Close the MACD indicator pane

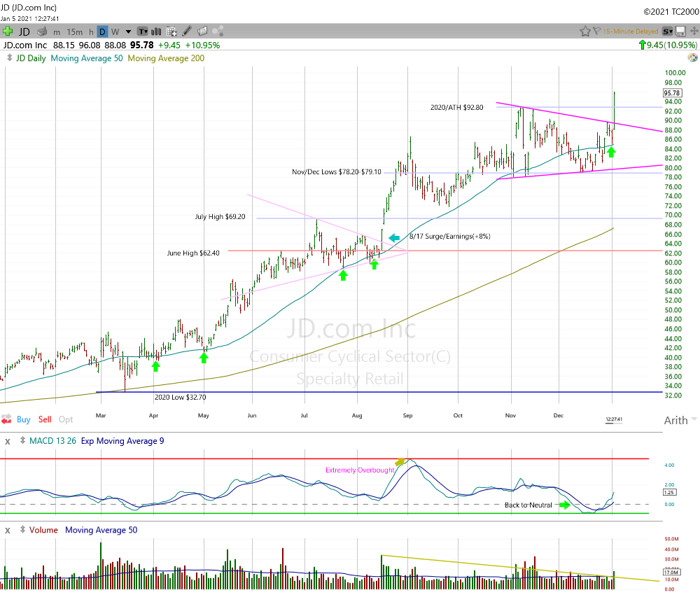(8, 442)
